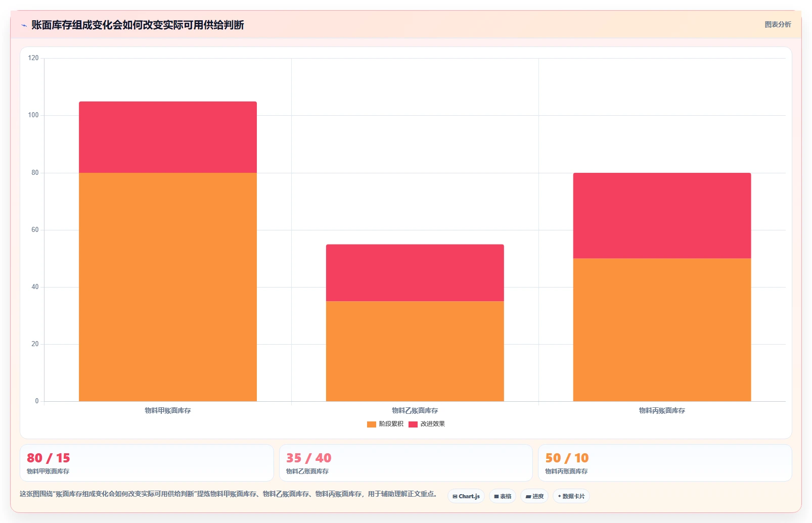
Task: Click the orange 阶段累积 legend color box
Action: tap(372, 424)
